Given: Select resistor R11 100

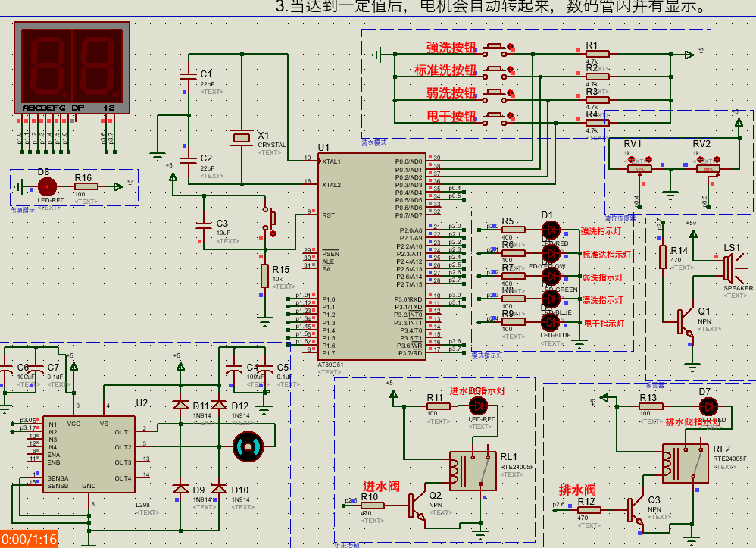Looking at the screenshot, I should [439, 406].
